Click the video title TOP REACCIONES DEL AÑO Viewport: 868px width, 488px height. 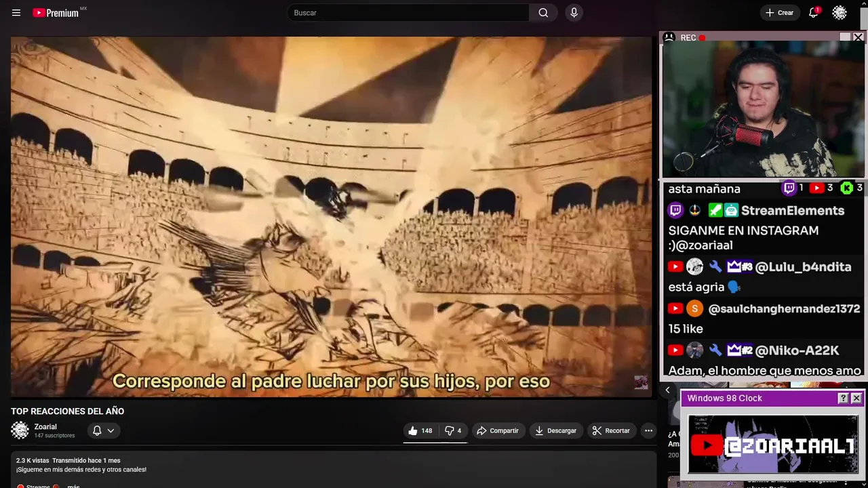67,411
